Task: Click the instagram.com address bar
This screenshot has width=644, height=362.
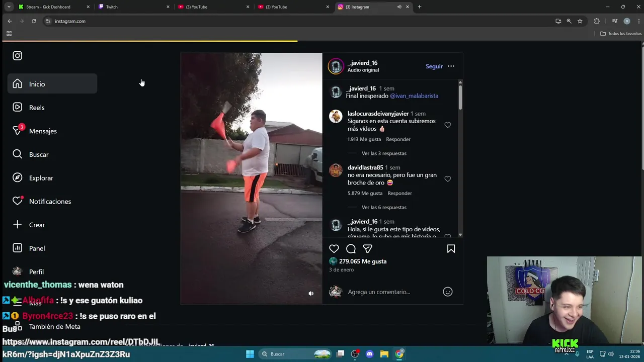Action: click(297, 21)
